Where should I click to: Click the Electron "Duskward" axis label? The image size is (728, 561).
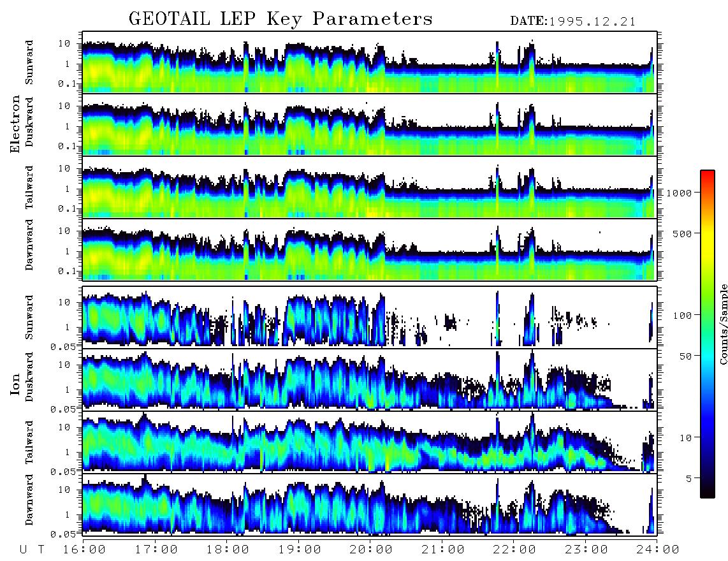coord(29,122)
